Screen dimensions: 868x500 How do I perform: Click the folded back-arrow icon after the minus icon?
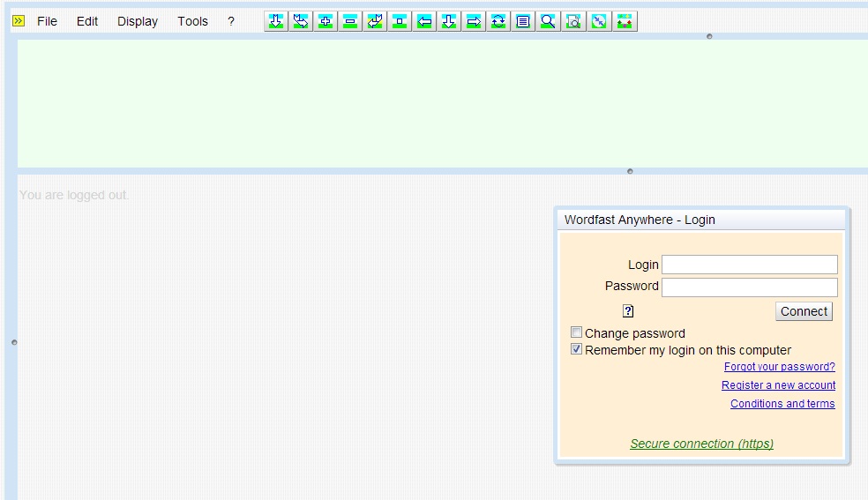tap(375, 21)
